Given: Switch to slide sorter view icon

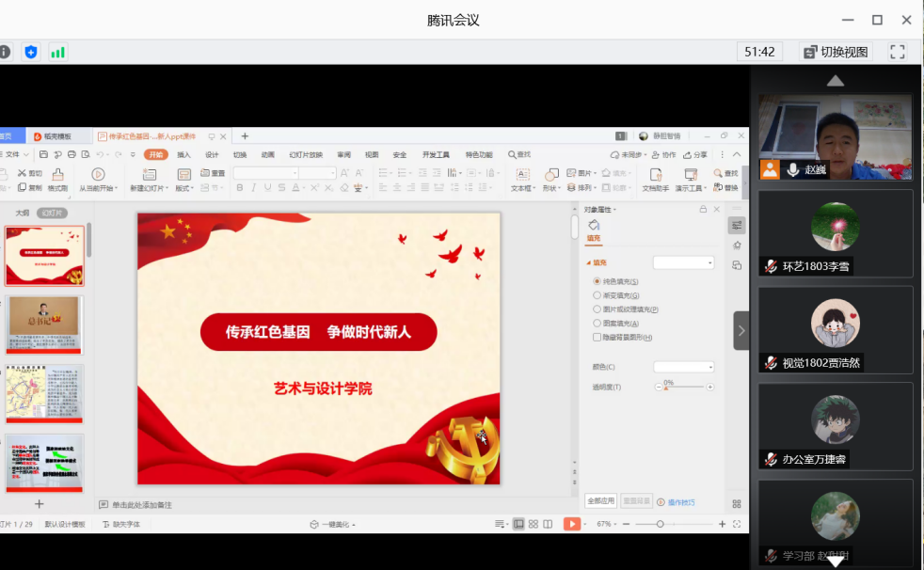Looking at the screenshot, I should (x=534, y=524).
